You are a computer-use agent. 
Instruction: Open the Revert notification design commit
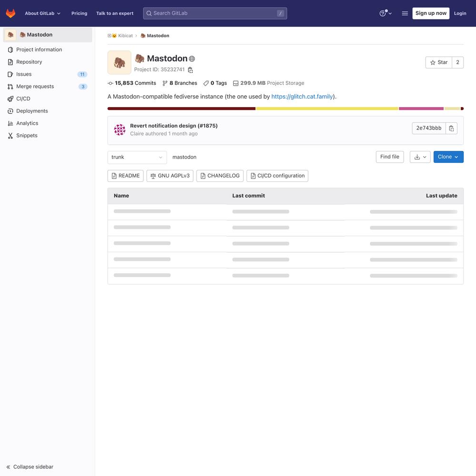point(174,126)
